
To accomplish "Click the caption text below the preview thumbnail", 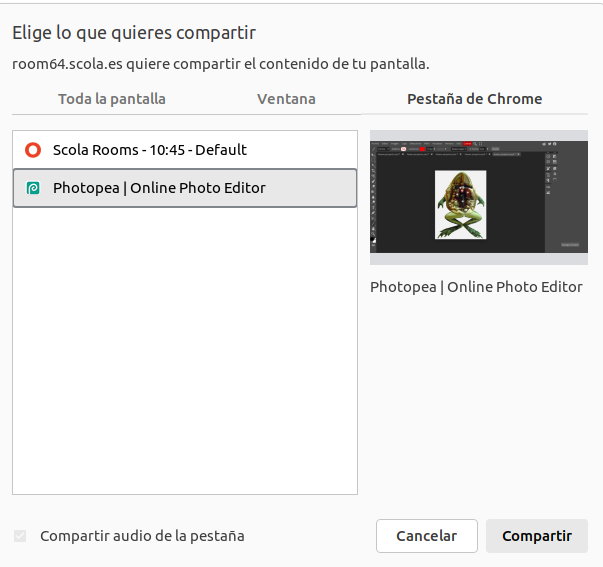I will pos(476,287).
